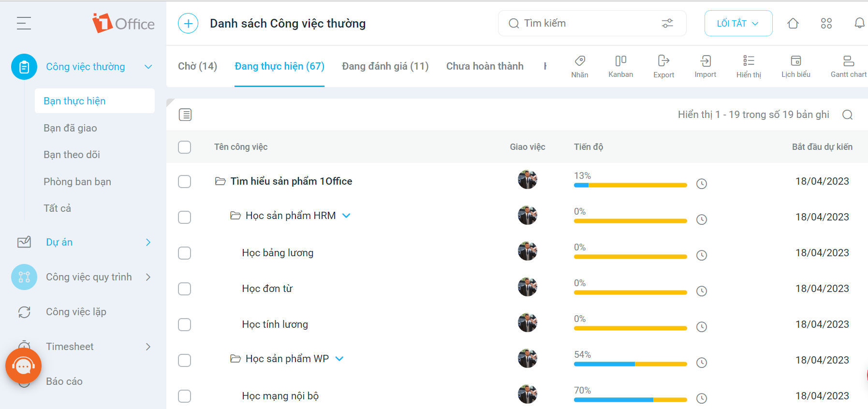Viewport: 868px width, 409px height.
Task: Open Công việc lặp from sidebar
Action: pos(76,312)
